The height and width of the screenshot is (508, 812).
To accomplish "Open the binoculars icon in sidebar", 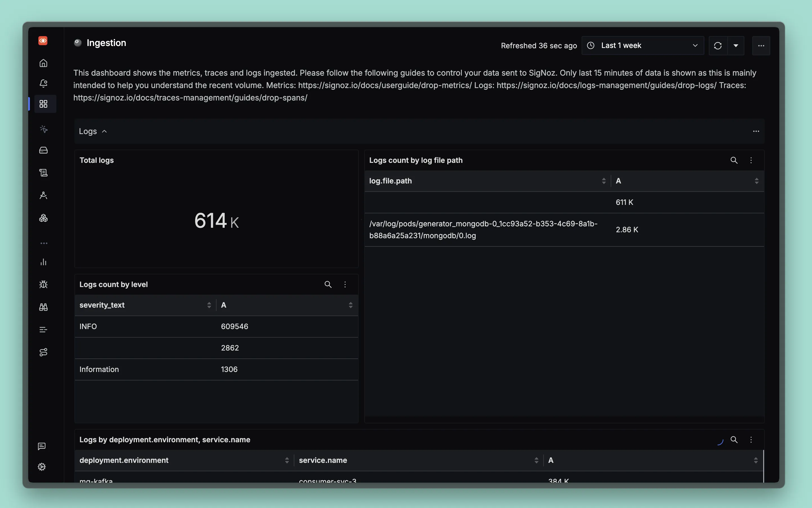I will pos(43,307).
